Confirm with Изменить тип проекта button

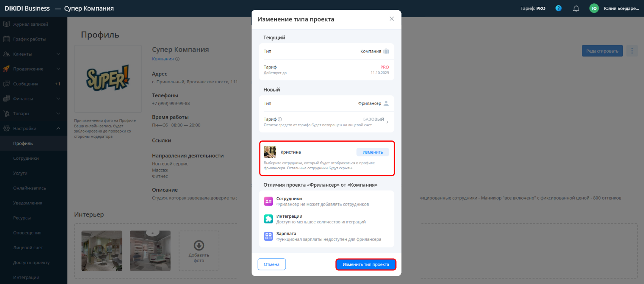pos(366,264)
